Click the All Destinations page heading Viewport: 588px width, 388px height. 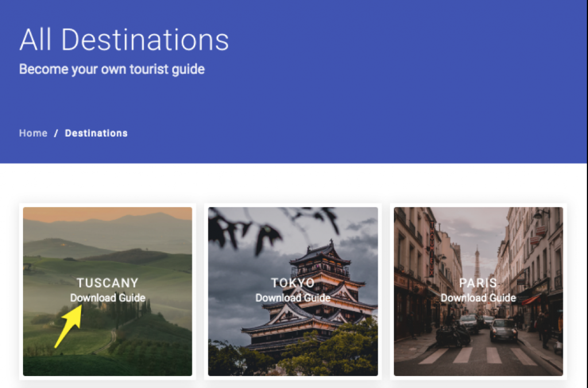coord(124,40)
